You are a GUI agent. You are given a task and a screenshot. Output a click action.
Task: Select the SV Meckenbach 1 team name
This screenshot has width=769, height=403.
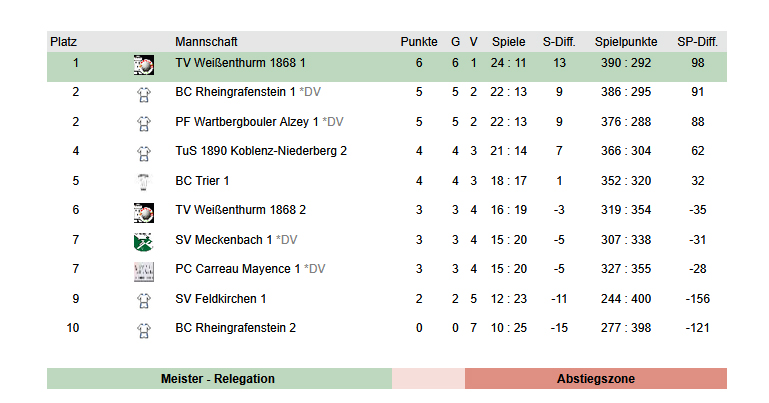[x=223, y=240]
